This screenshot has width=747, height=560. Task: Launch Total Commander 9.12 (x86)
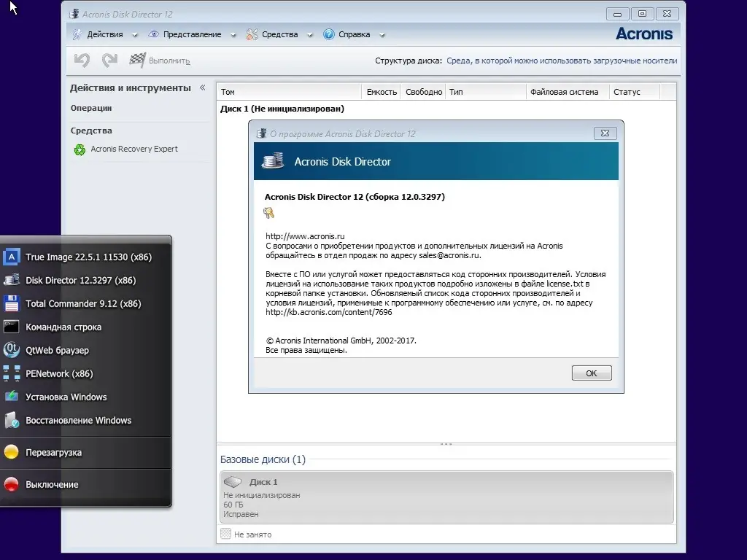(x=86, y=303)
